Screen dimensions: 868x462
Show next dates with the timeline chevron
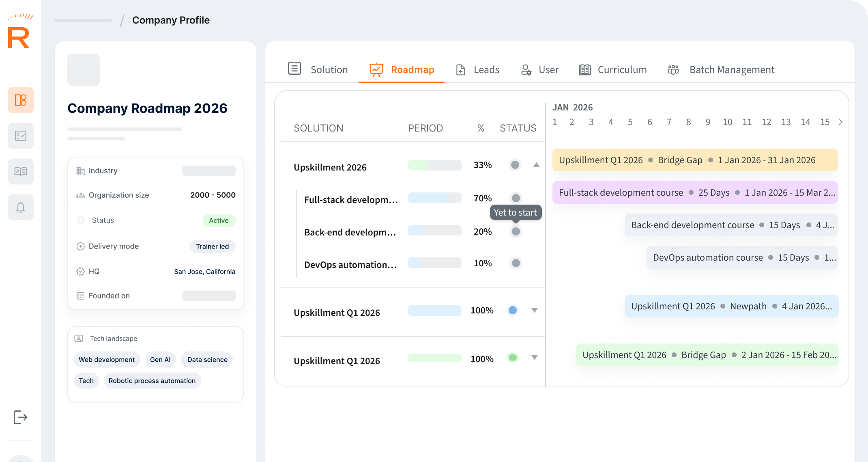[840, 122]
